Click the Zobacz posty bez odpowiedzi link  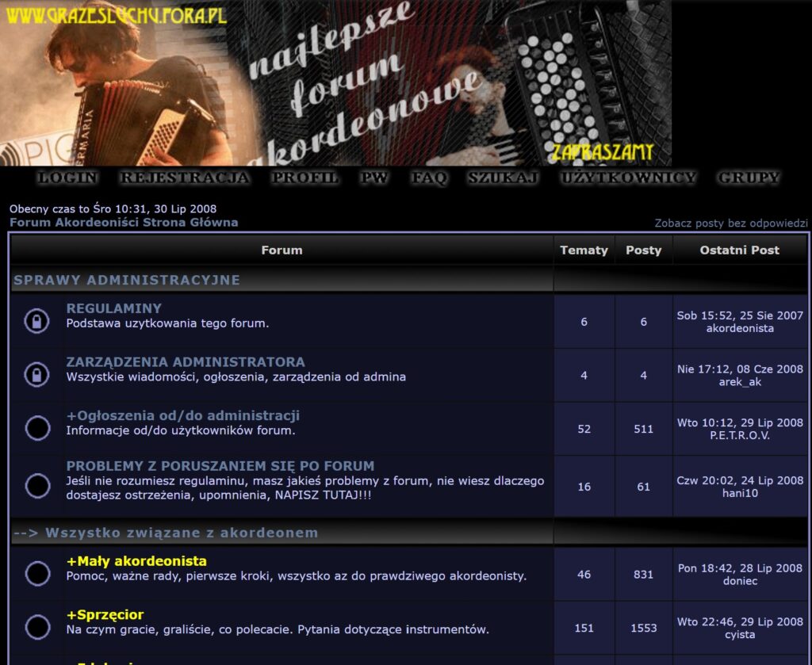[730, 224]
